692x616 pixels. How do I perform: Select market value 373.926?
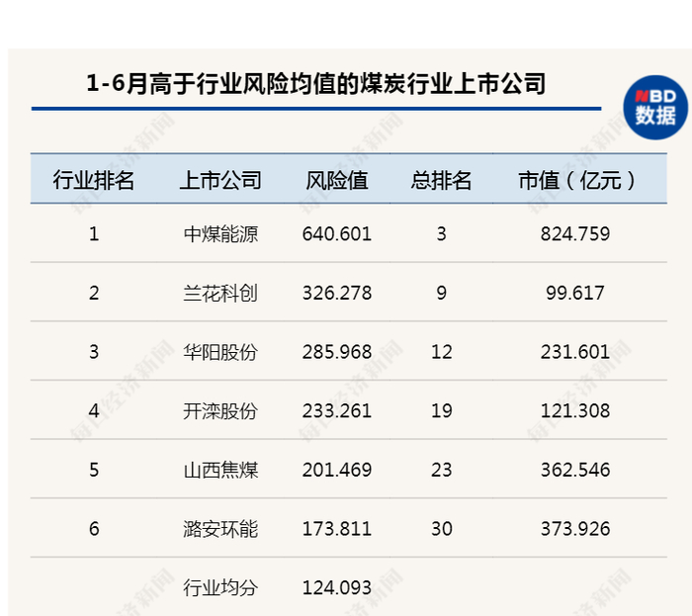(575, 529)
